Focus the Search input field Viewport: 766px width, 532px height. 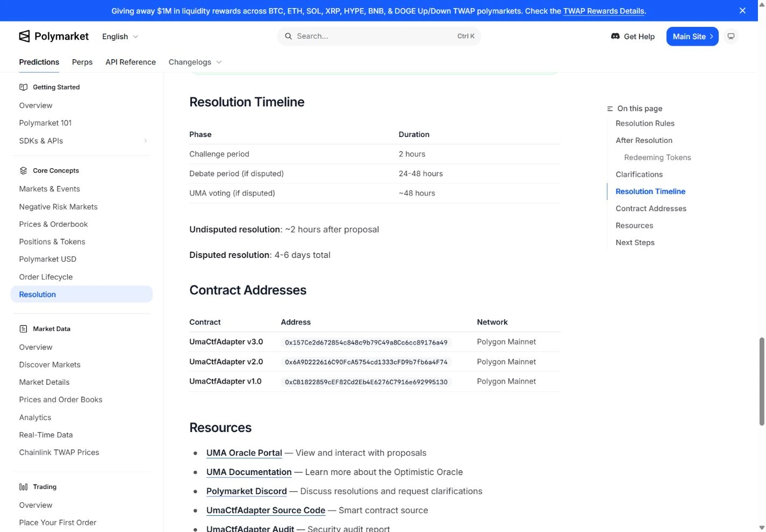[x=379, y=36]
